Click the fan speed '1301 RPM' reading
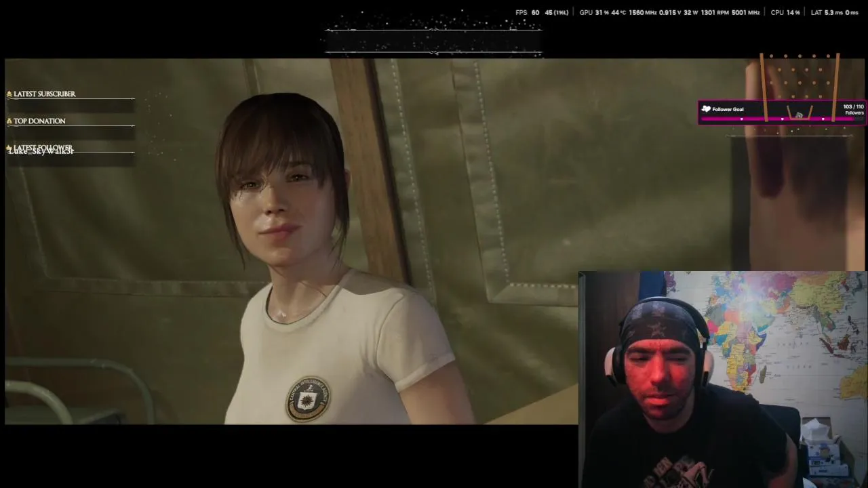This screenshot has width=868, height=488. coord(714,12)
